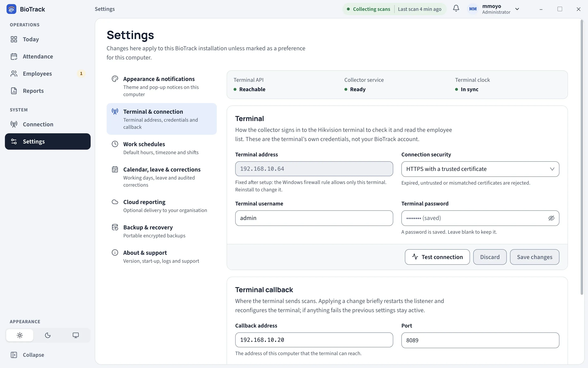Click the Test connection button
The image size is (588, 368).
[x=437, y=257]
